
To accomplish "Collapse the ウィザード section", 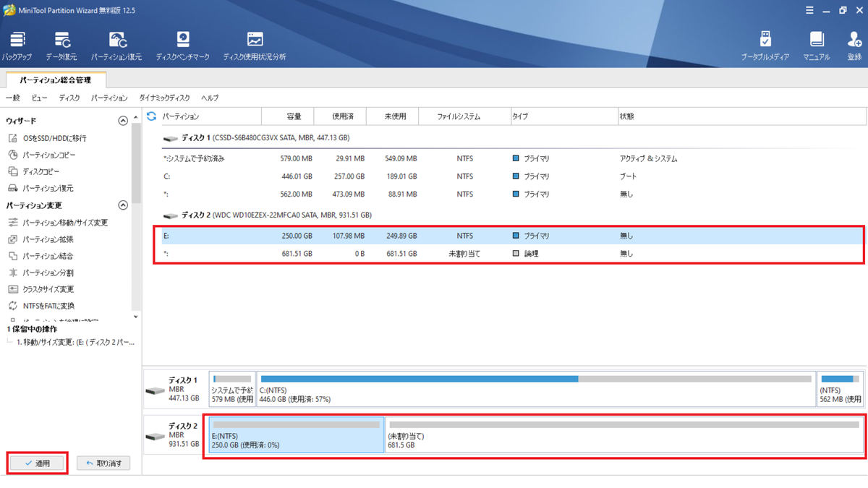I will 123,121.
